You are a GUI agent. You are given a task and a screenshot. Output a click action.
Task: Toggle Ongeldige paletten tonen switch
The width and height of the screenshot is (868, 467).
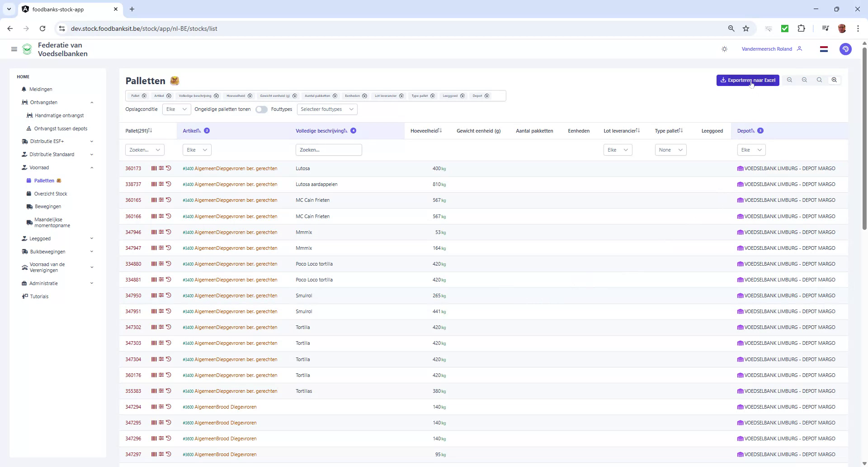point(262,110)
